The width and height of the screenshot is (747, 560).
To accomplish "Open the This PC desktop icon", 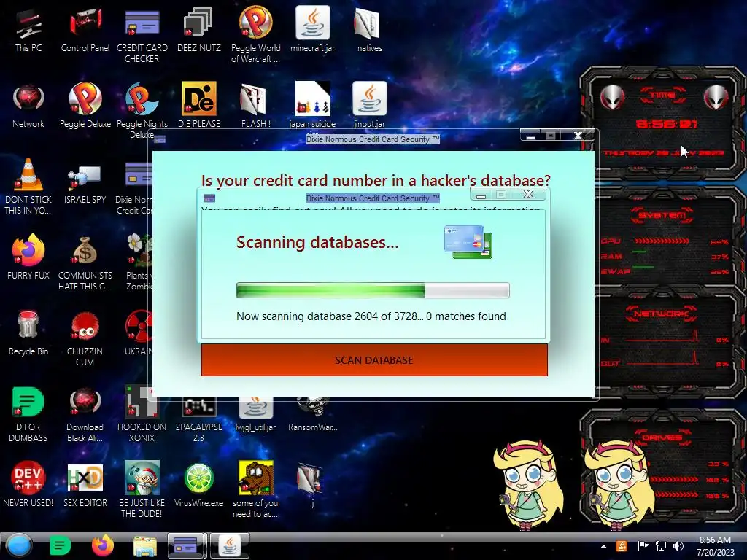I will [x=28, y=31].
